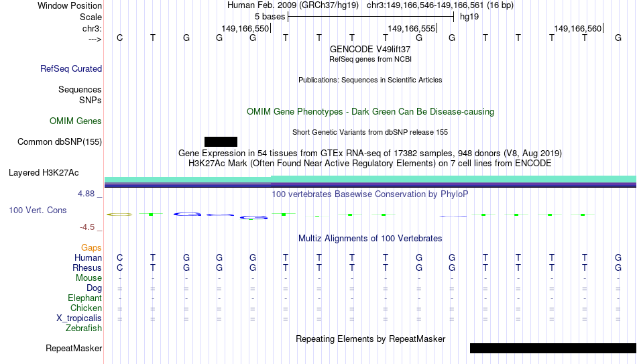Click '100 vertebrates Basewise Conservation by PhyloP' title
The height and width of the screenshot is (364, 637).
tap(370, 194)
